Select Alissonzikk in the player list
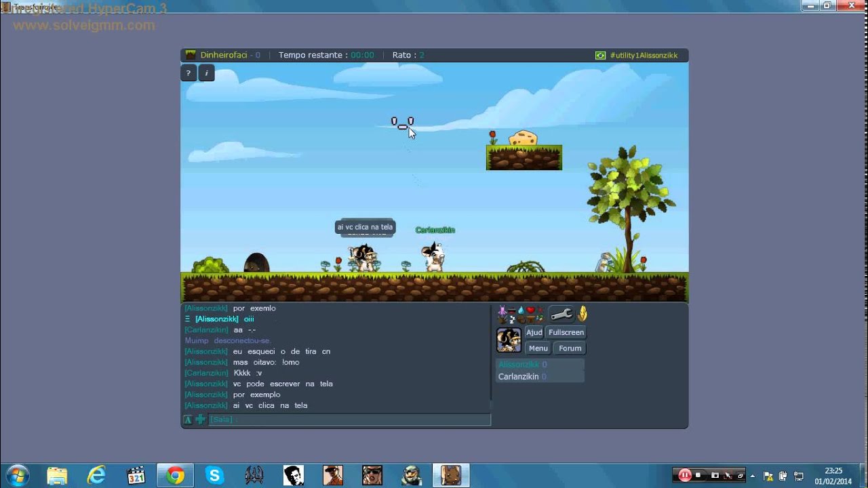The height and width of the screenshot is (488, 868). click(x=540, y=365)
